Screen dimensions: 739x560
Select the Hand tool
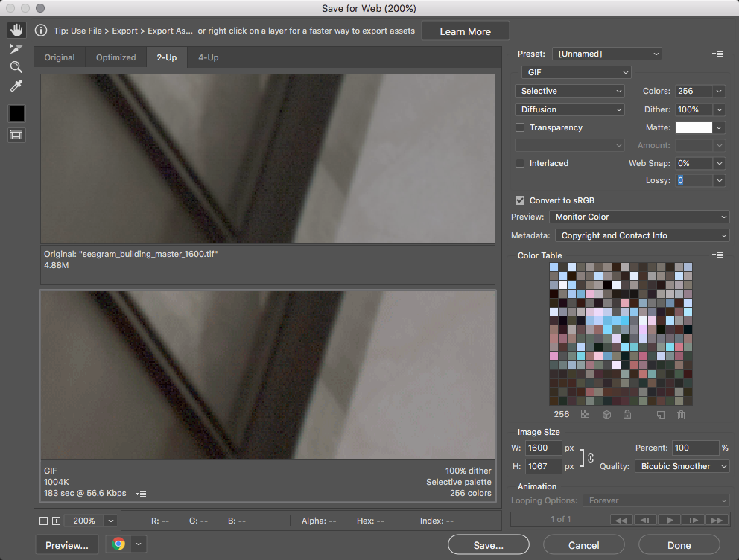pyautogui.click(x=16, y=31)
